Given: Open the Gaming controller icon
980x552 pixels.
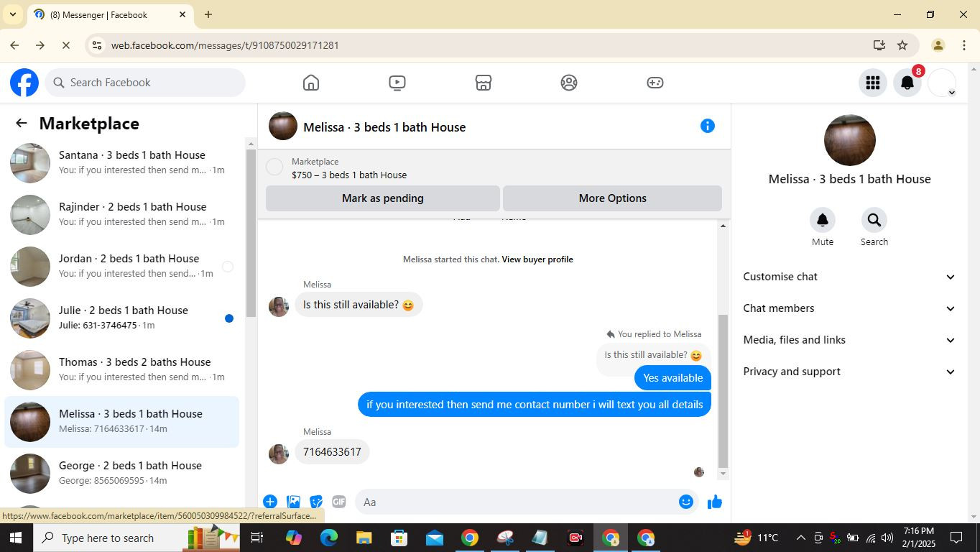Looking at the screenshot, I should point(655,83).
